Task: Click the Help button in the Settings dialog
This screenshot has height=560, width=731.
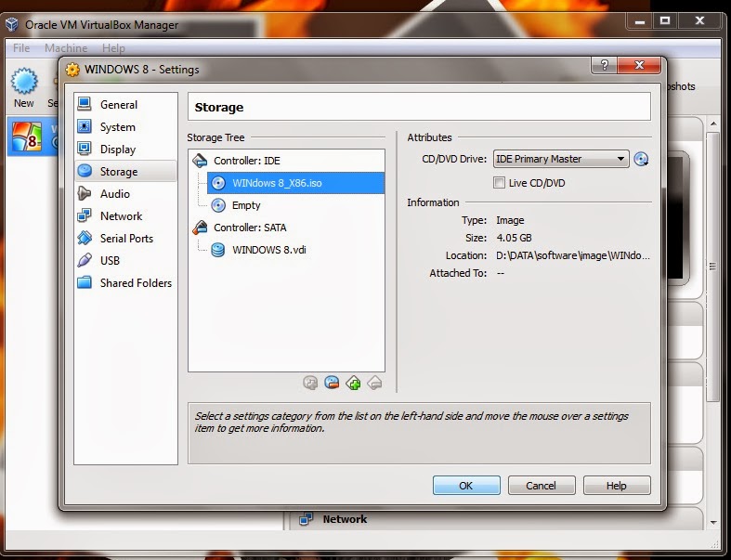Action: (x=617, y=486)
